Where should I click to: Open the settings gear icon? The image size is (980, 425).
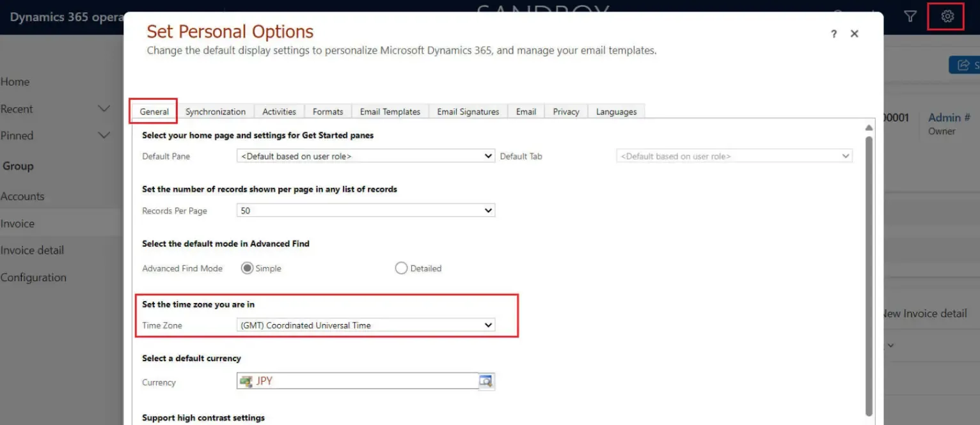[947, 17]
